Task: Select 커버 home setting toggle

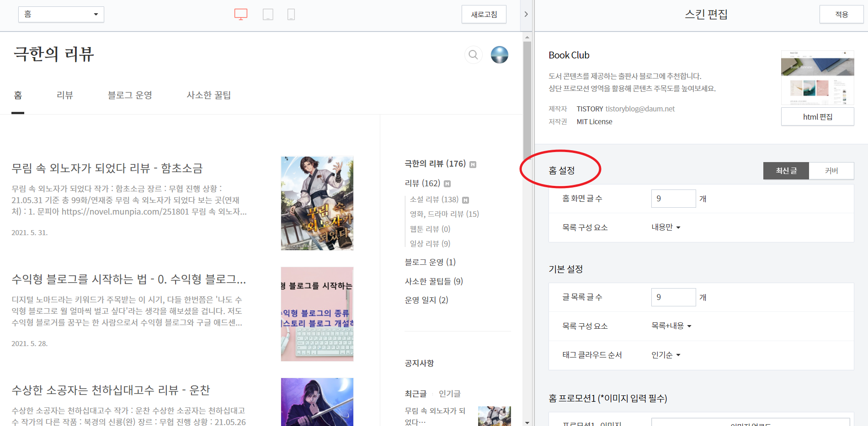Action: 831,171
